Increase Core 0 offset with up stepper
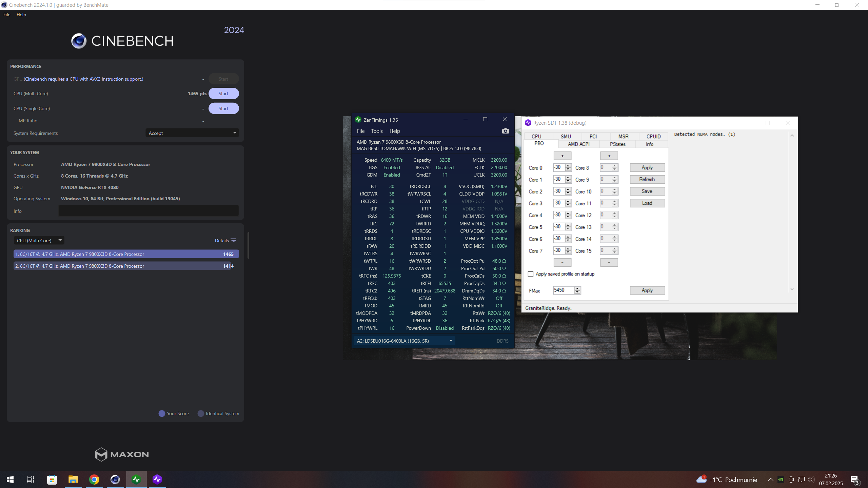Image resolution: width=868 pixels, height=488 pixels. click(568, 166)
